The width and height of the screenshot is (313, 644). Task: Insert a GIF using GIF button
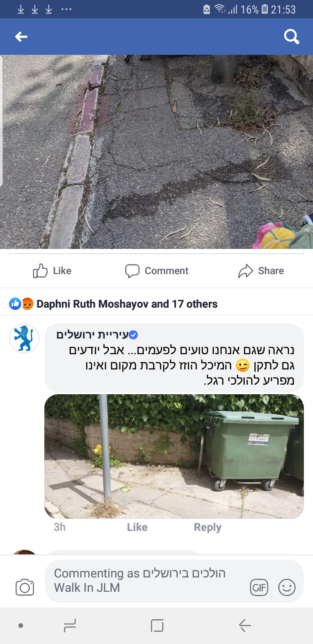pos(259,588)
